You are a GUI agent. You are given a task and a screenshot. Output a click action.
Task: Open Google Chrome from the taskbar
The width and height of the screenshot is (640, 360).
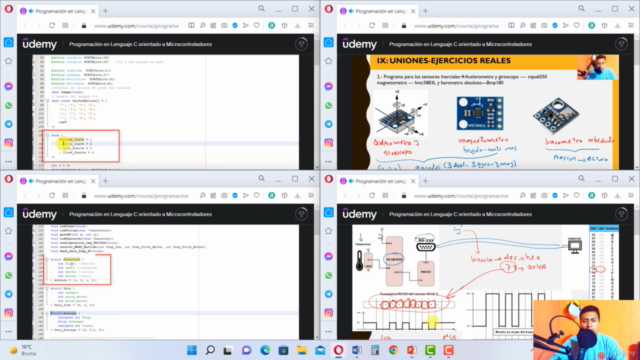point(393,350)
